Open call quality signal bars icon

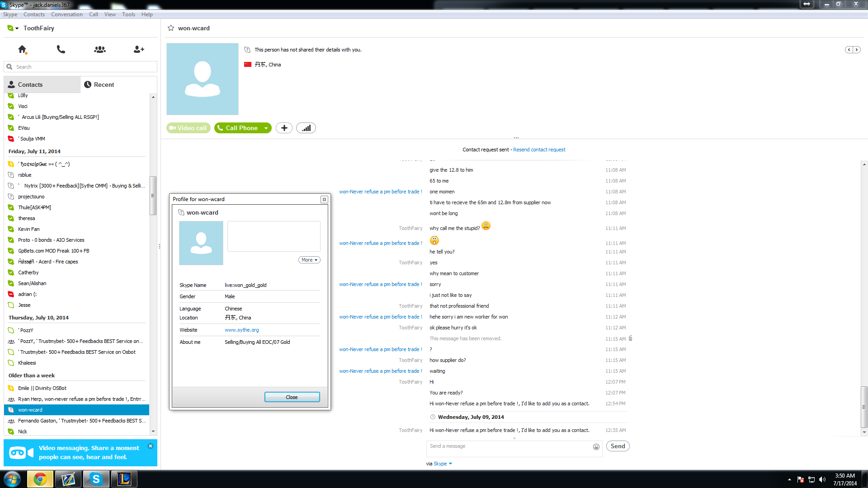306,128
